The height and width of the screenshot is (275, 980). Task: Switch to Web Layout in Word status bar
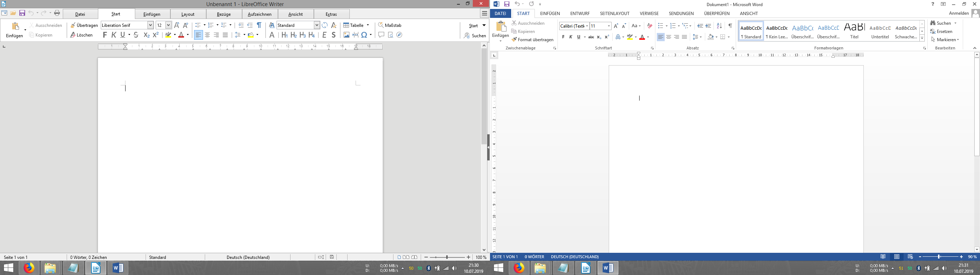[910, 257]
